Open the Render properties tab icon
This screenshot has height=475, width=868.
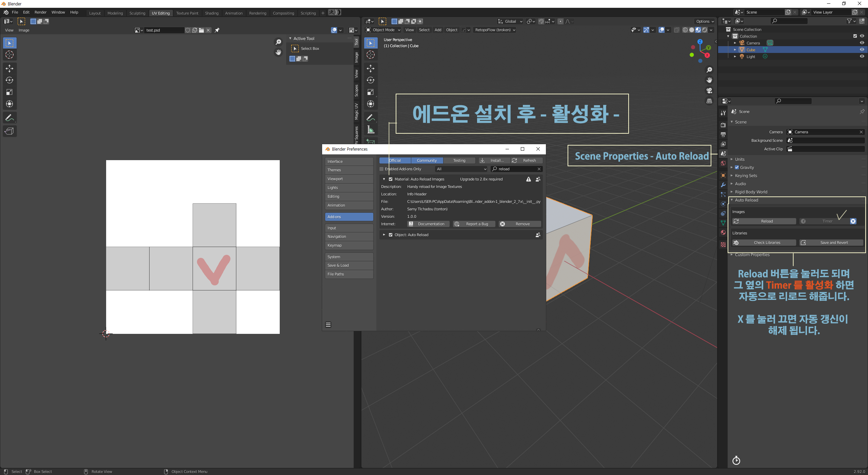723,125
